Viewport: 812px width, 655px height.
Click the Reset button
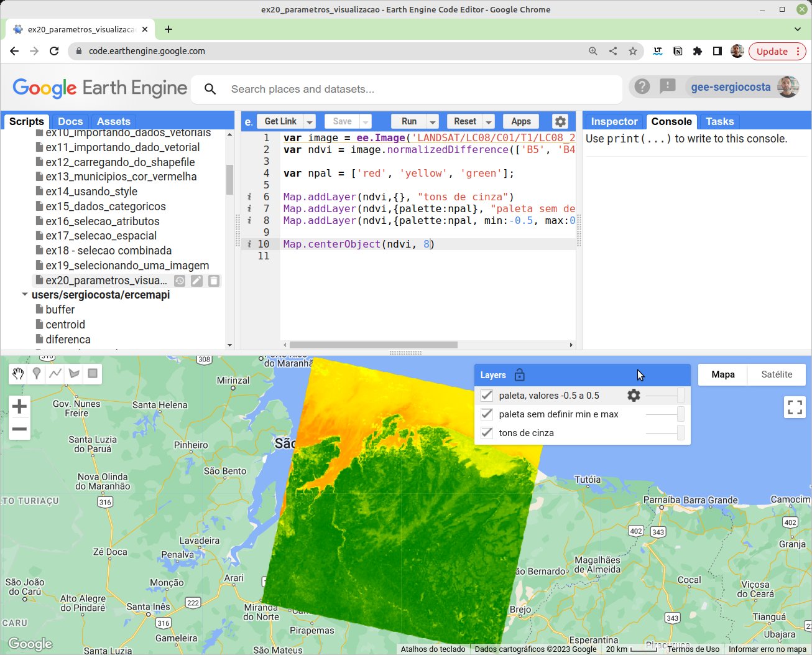(465, 121)
